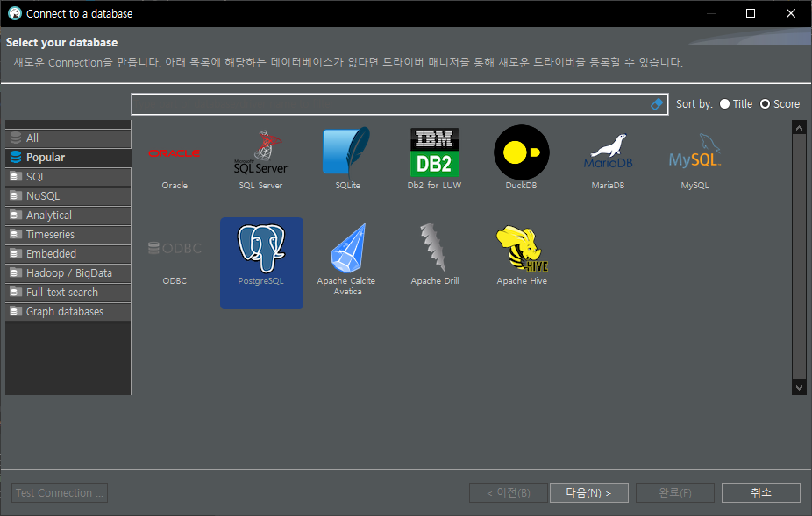This screenshot has width=812, height=516.
Task: Choose the Apache Calcite Avatica icon
Action: (x=347, y=249)
